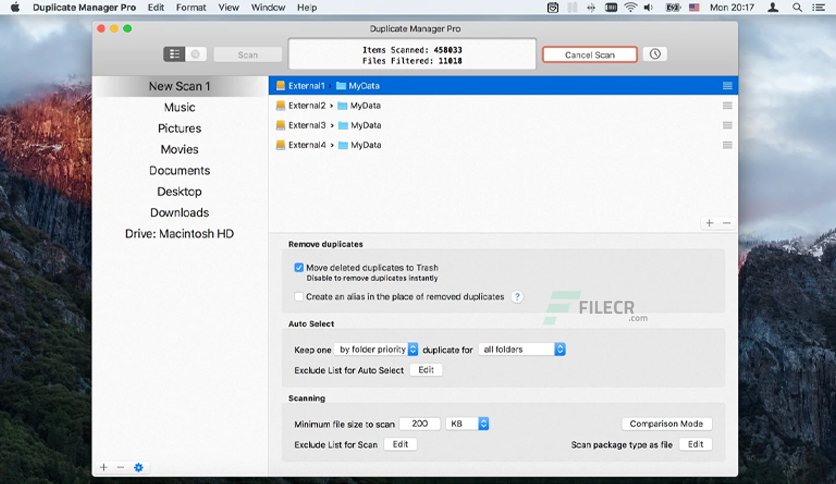Disable Move deleted duplicates to Trash
Image resolution: width=836 pixels, height=484 pixels.
(x=299, y=268)
